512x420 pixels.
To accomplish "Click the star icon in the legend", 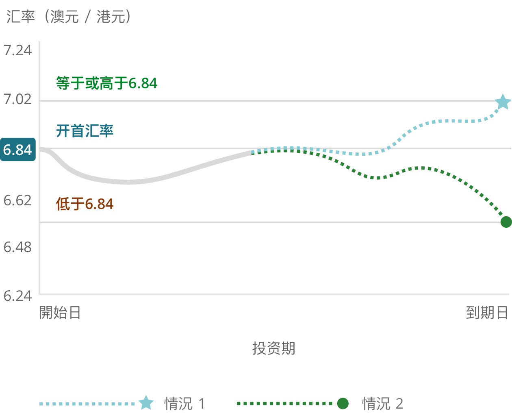I will (x=146, y=403).
